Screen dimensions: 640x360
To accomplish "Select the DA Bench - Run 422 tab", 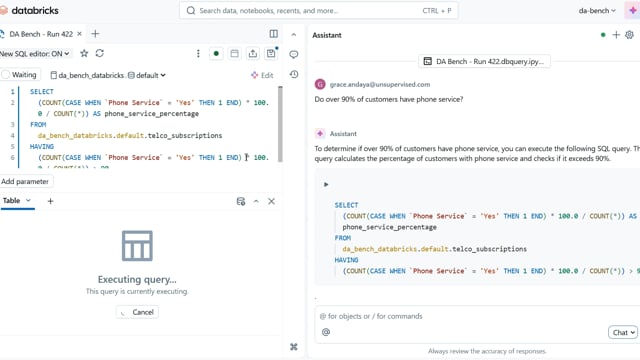I will [x=41, y=34].
